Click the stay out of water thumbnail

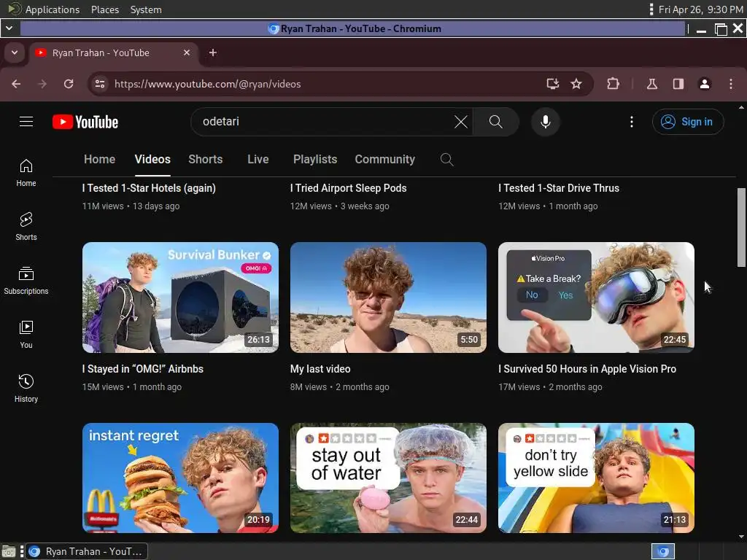click(388, 478)
